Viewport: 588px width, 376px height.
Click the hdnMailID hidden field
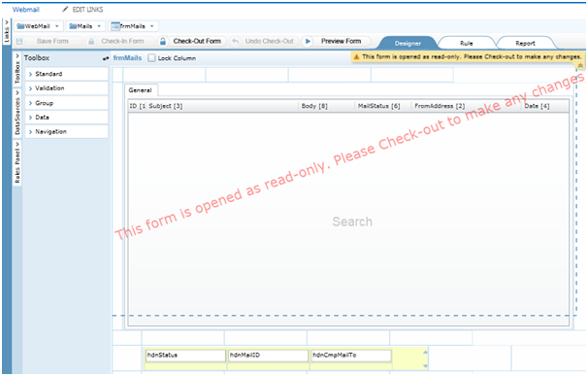pos(269,356)
